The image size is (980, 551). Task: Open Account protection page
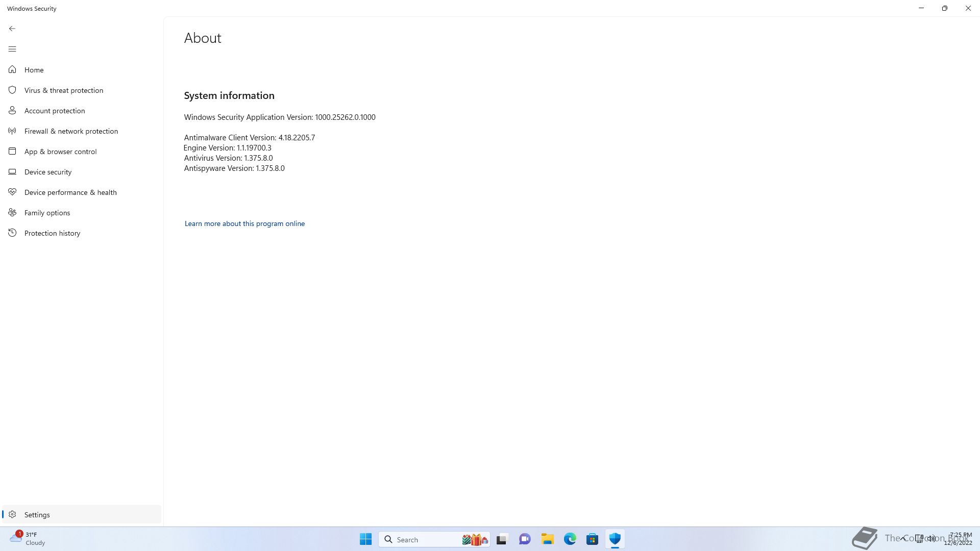pyautogui.click(x=82, y=111)
